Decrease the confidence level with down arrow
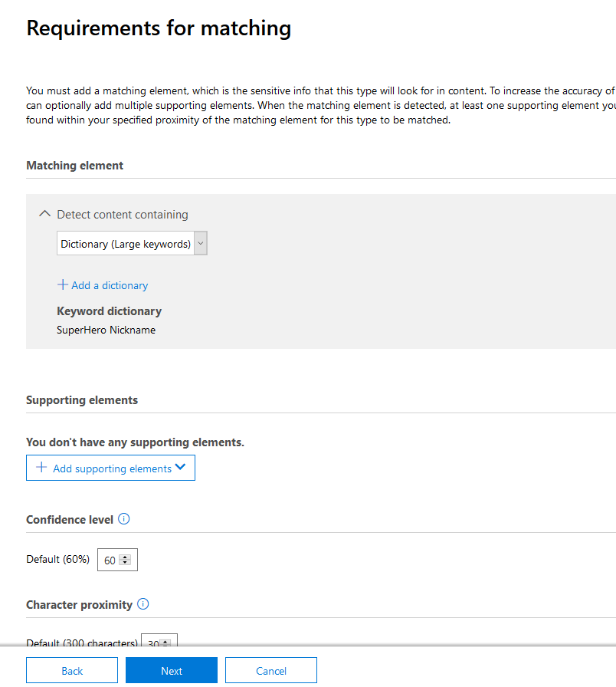Image resolution: width=616 pixels, height=687 pixels. (125, 564)
